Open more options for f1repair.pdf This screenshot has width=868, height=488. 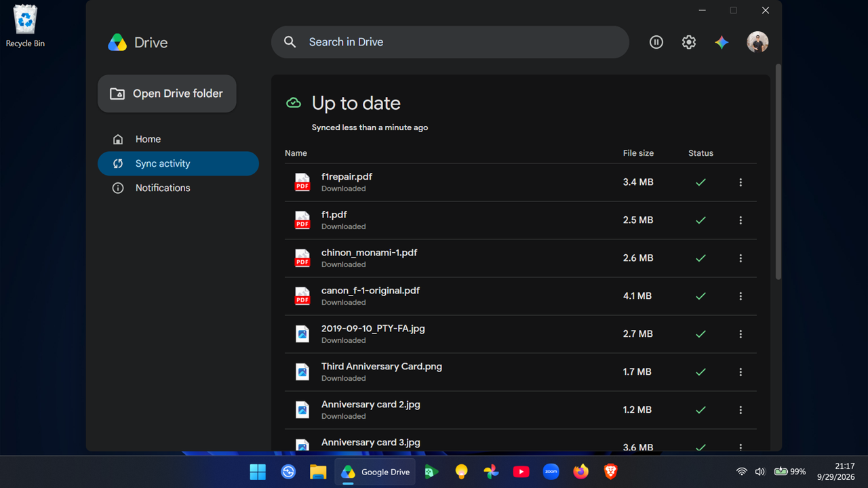click(x=741, y=182)
